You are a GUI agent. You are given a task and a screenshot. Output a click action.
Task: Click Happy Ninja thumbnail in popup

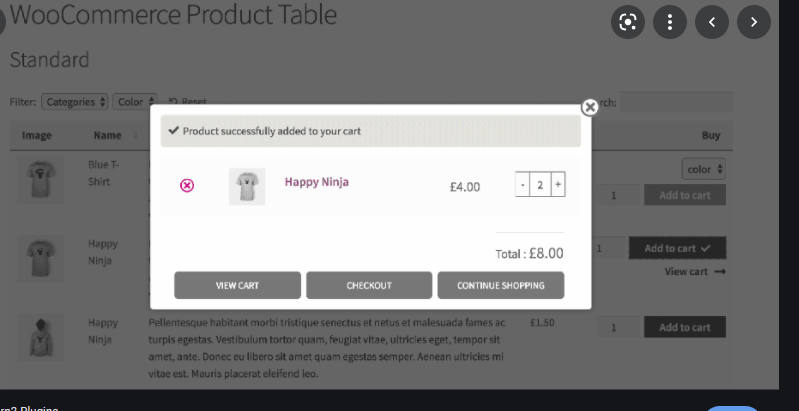point(247,186)
